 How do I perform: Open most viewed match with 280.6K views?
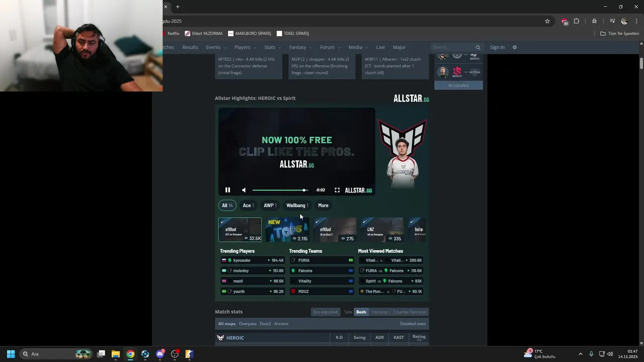391,260
